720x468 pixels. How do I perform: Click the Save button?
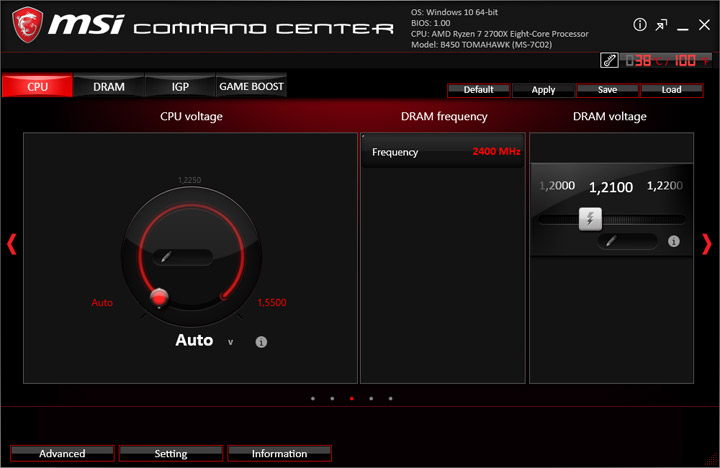[x=608, y=90]
